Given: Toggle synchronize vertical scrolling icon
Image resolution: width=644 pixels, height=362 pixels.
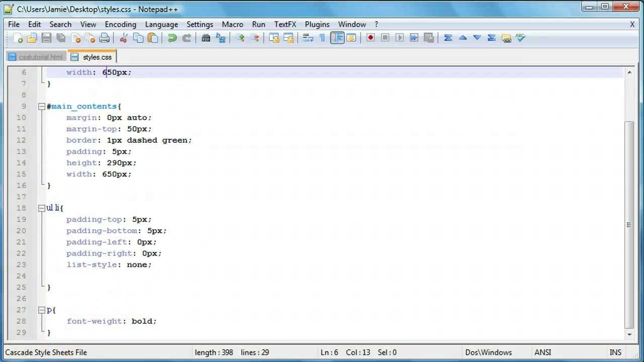Looking at the screenshot, I should pos(274,38).
